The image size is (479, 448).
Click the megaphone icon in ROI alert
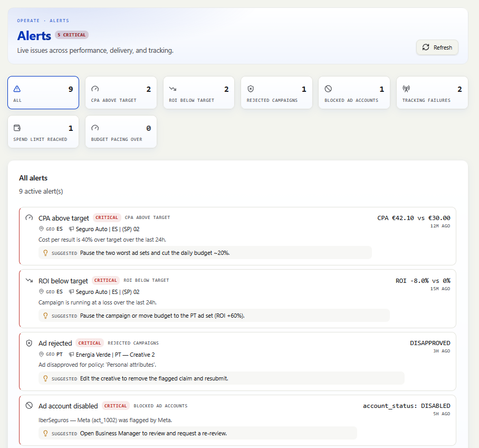(x=71, y=291)
